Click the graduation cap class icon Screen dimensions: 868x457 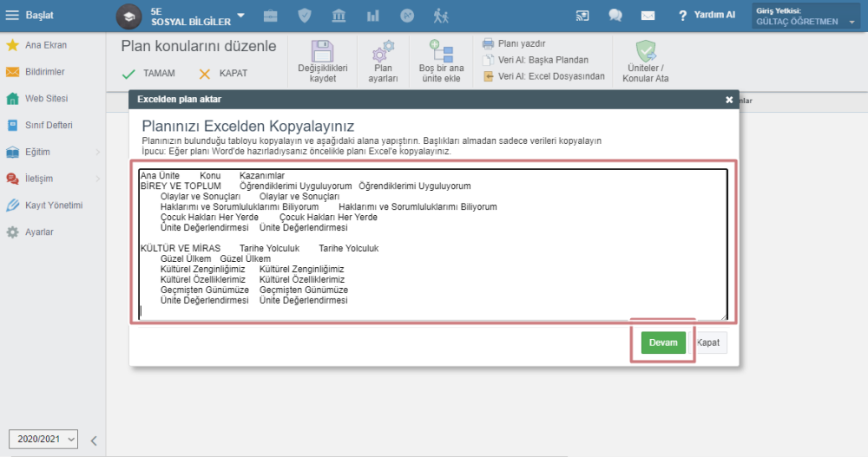tap(129, 16)
